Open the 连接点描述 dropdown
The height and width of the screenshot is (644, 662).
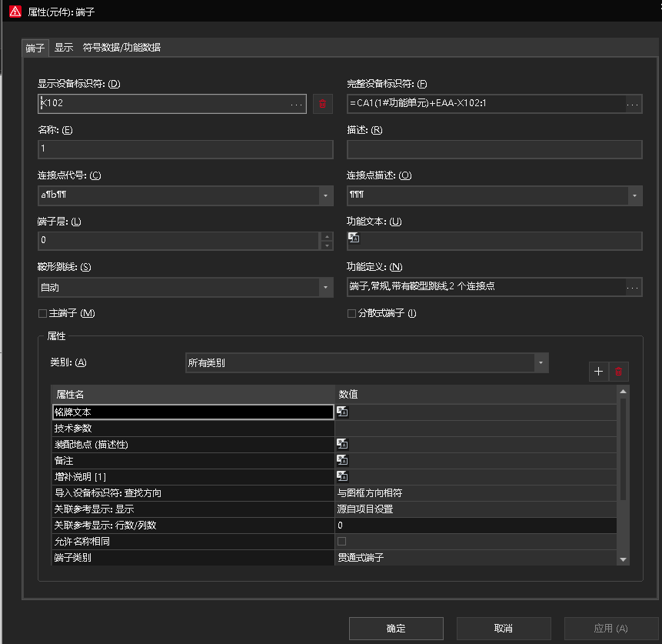(634, 195)
